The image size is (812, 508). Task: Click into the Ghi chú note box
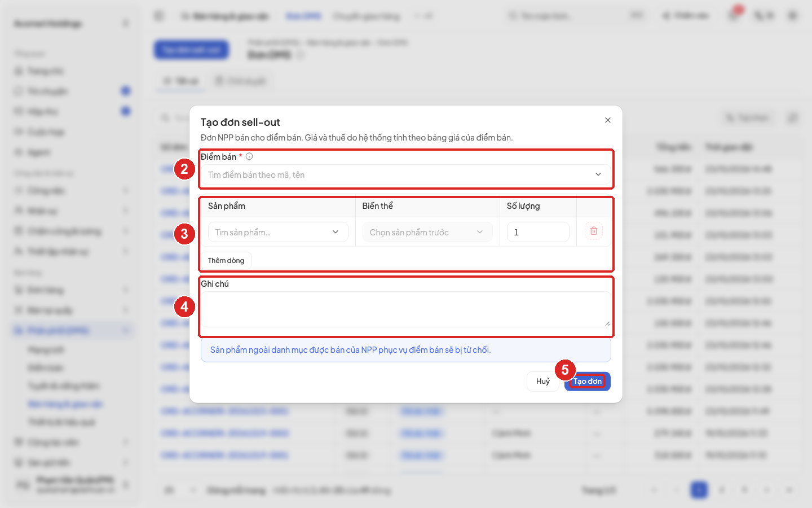pos(405,309)
